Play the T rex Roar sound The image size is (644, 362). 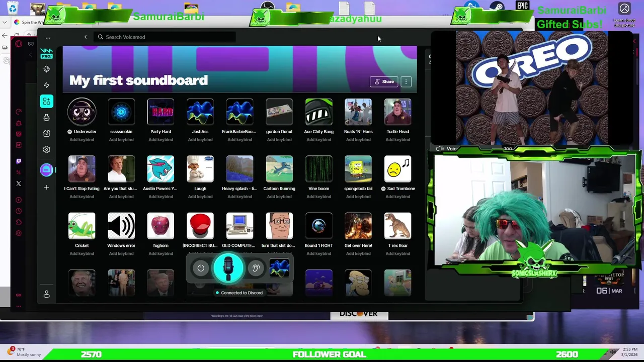(x=397, y=226)
